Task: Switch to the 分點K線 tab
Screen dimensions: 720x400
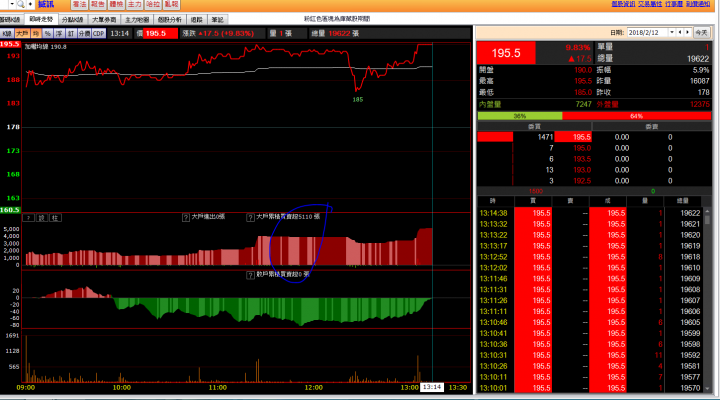Action: tap(73, 19)
